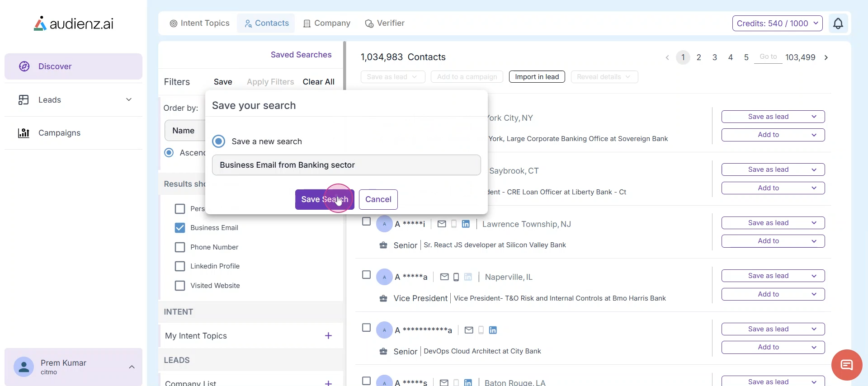868x386 pixels.
Task: Go to page 2 of contacts
Action: coord(699,57)
